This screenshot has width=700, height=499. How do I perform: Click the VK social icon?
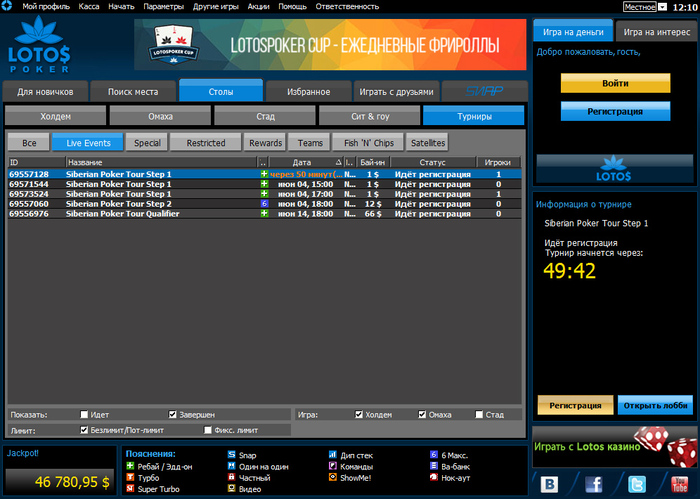click(549, 484)
